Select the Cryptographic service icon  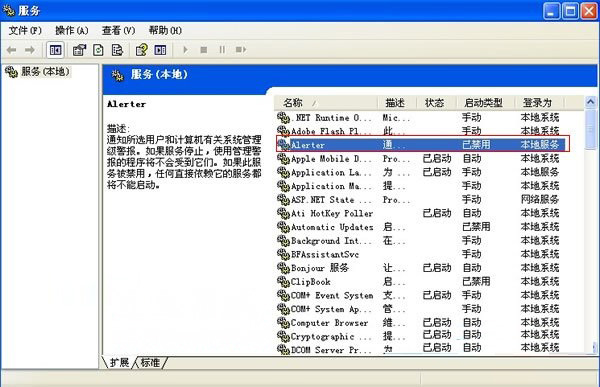pyautogui.click(x=283, y=336)
